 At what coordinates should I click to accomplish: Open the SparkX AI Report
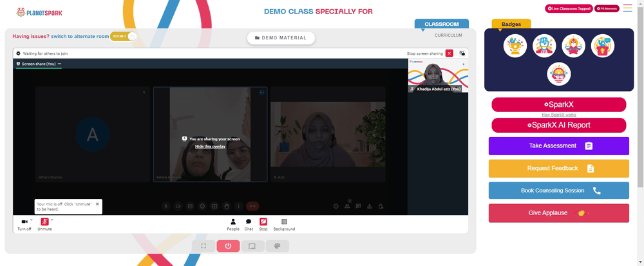(x=558, y=125)
